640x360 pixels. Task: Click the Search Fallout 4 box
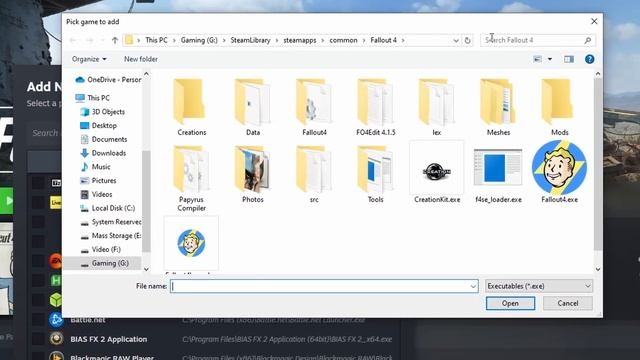coord(538,40)
